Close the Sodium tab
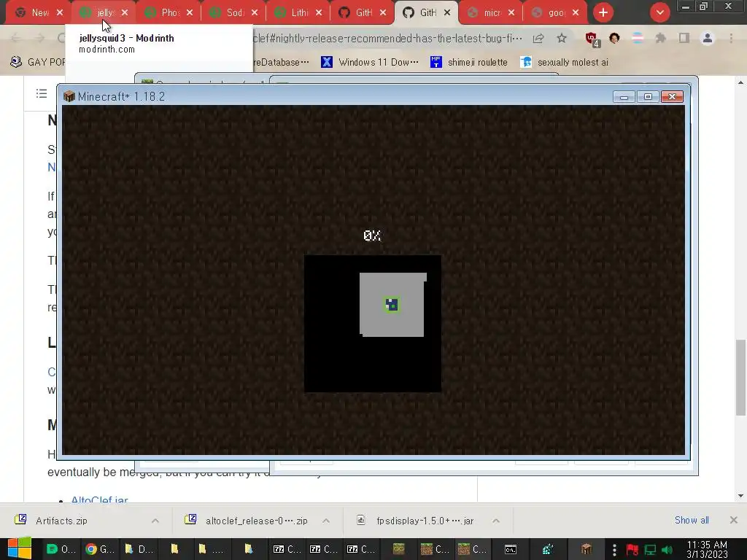747x560 pixels. coord(255,12)
